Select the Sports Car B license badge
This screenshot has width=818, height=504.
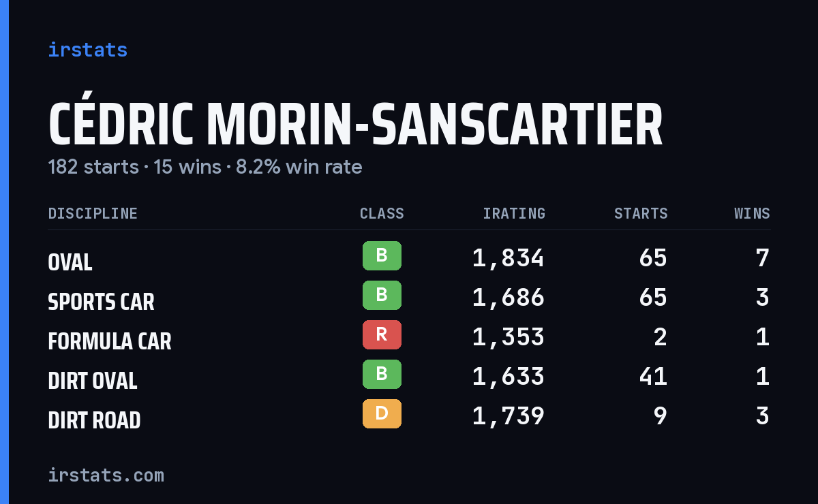pos(382,296)
